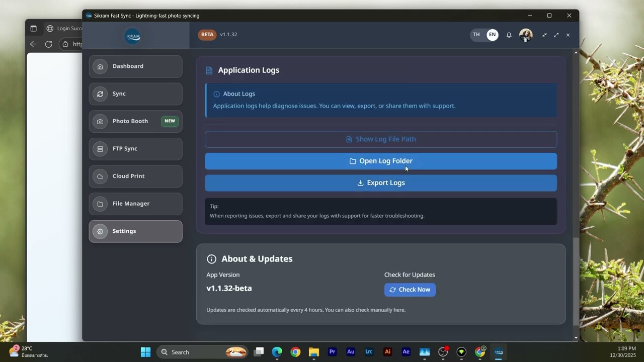Open File Explorer from taskbar

tap(314, 352)
